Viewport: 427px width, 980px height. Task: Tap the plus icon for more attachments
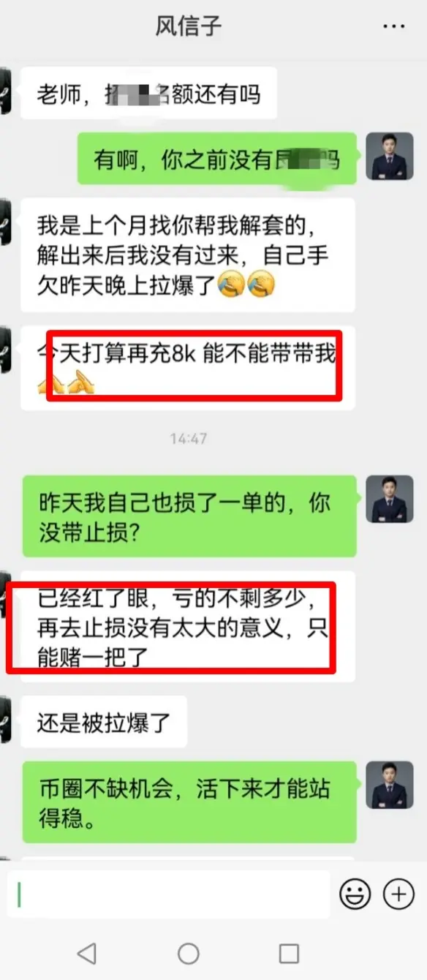pos(399,894)
